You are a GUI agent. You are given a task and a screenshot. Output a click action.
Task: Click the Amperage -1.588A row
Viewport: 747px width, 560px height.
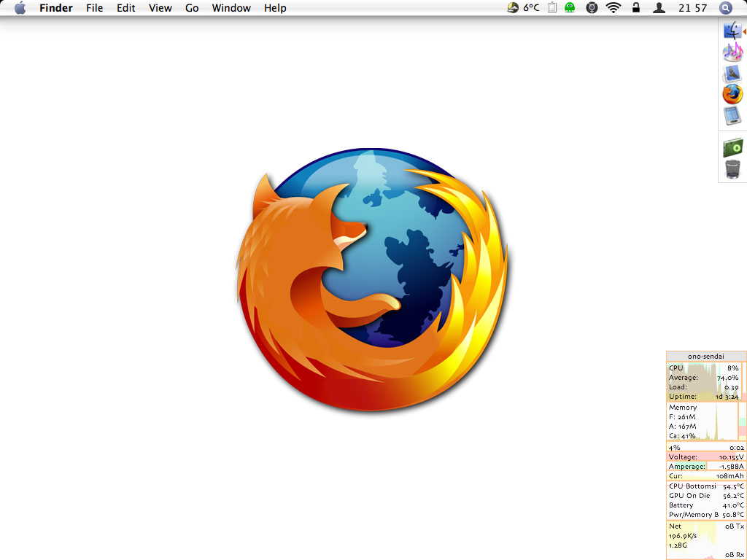(706, 467)
